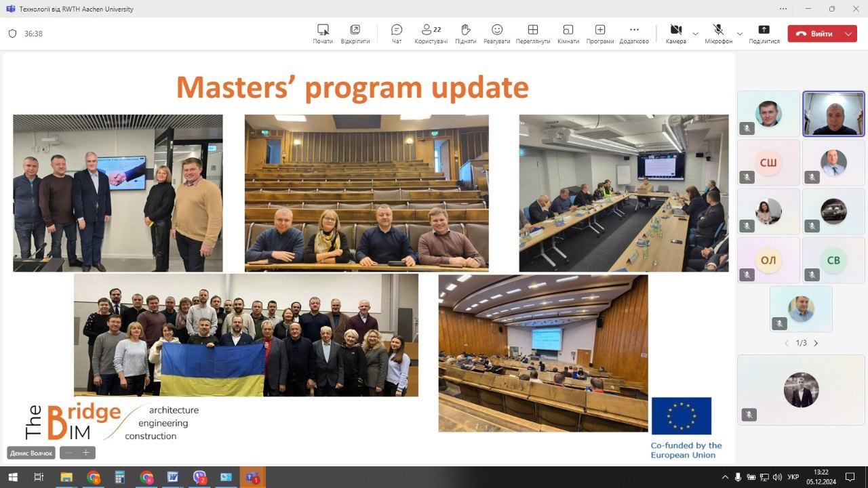Open the dropdown next to Вийти
The width and height of the screenshot is (868, 488).
click(x=849, y=33)
